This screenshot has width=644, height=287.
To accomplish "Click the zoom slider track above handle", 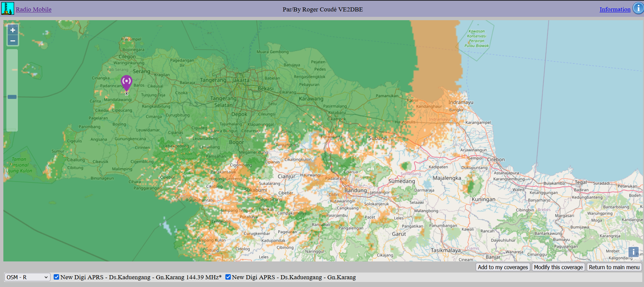I will [12, 71].
